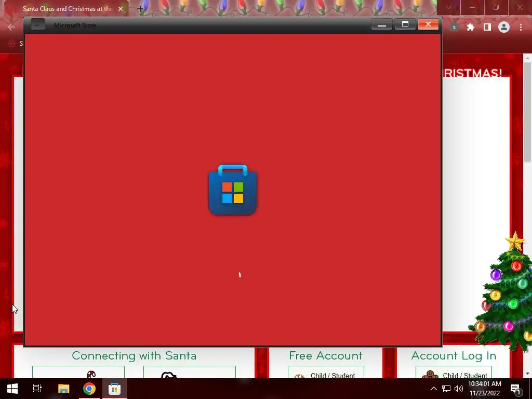Screen dimensions: 532x399
Task: Open the network status tray icon
Action: (446, 389)
